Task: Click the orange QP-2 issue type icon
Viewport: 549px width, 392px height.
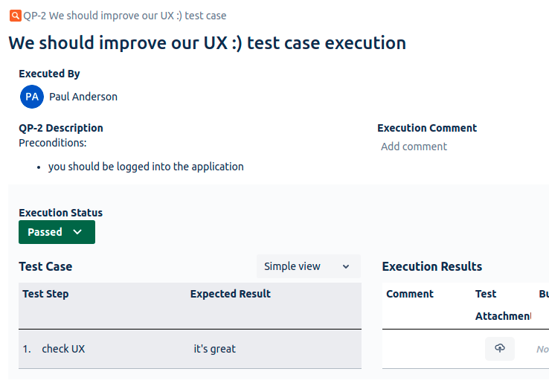Action: click(x=16, y=16)
